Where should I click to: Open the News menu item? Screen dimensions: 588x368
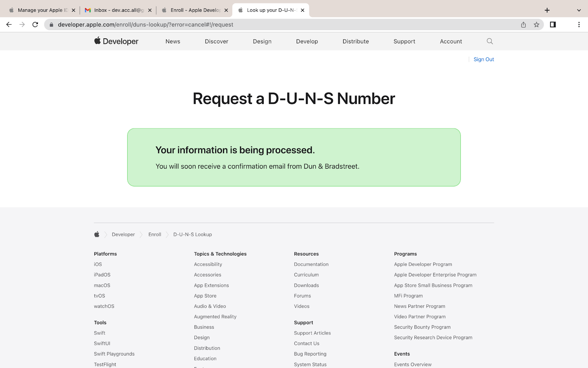173,42
